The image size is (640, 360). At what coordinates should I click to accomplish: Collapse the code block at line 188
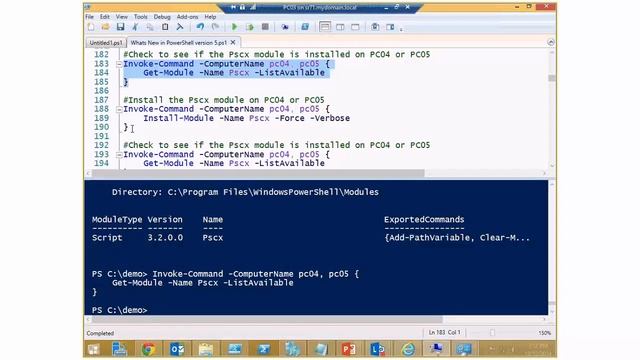[119, 109]
